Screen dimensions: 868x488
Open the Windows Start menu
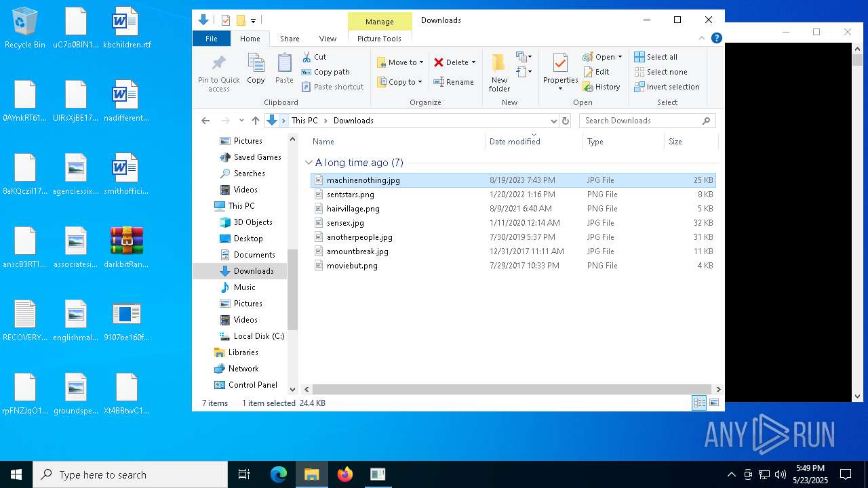16,474
